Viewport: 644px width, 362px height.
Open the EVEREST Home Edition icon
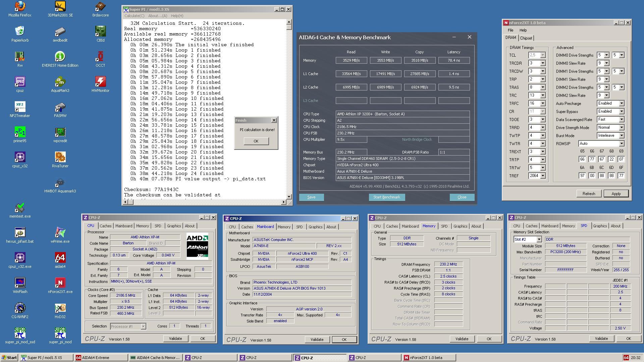(60, 59)
